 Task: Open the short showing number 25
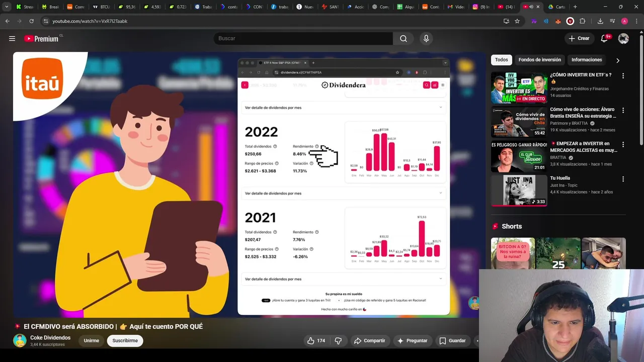(x=557, y=253)
